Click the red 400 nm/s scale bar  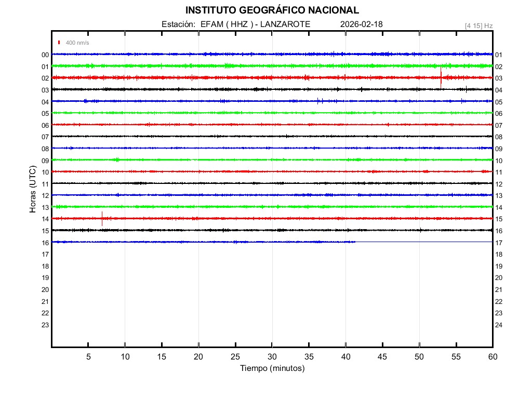click(59, 42)
